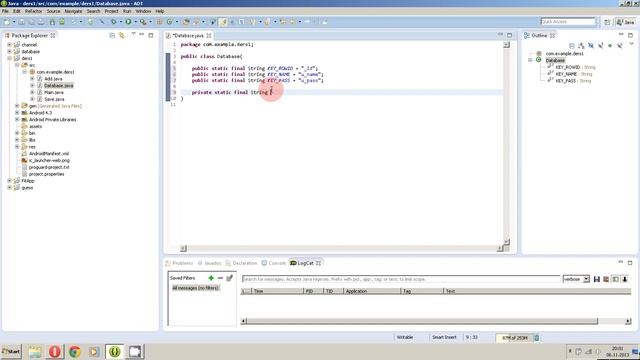Image resolution: width=640 pixels, height=360 pixels.
Task: Collapse the com.example.ders1 package
Action: coord(24,72)
